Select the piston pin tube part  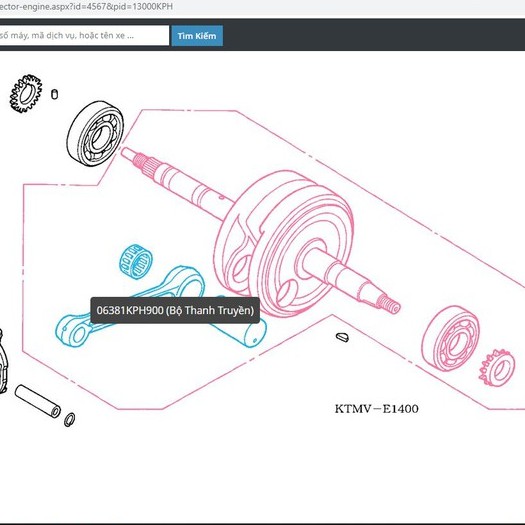pyautogui.click(x=38, y=401)
